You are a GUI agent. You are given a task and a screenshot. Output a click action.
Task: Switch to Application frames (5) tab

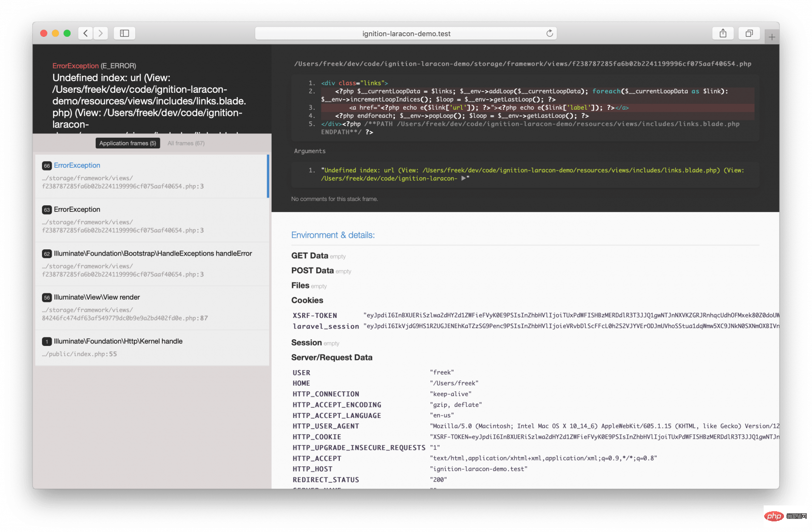(x=128, y=143)
